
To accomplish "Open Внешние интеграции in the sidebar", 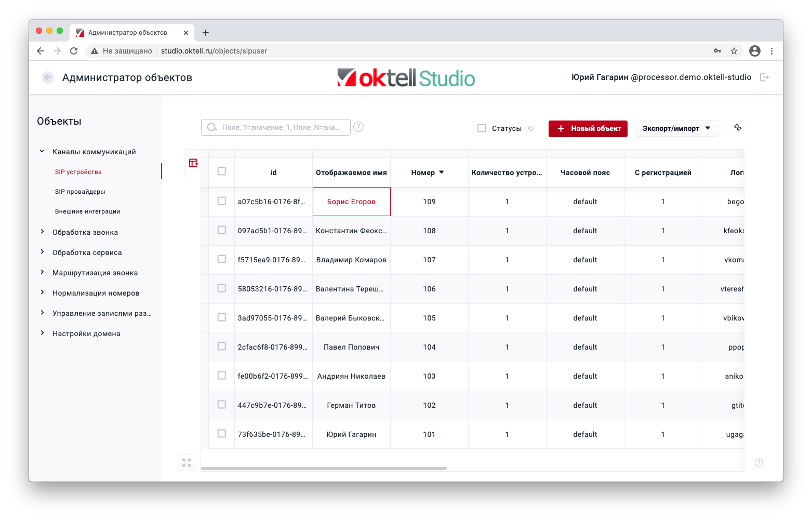I will tap(87, 211).
